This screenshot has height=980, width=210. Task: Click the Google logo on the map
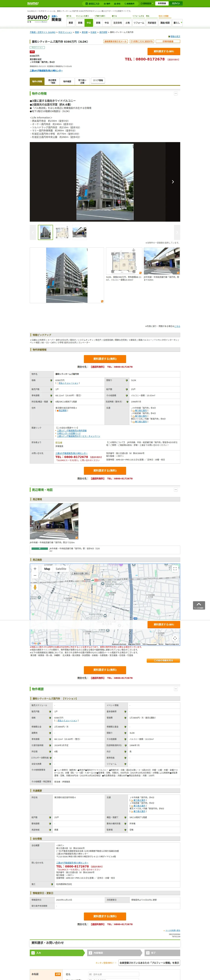36,644
